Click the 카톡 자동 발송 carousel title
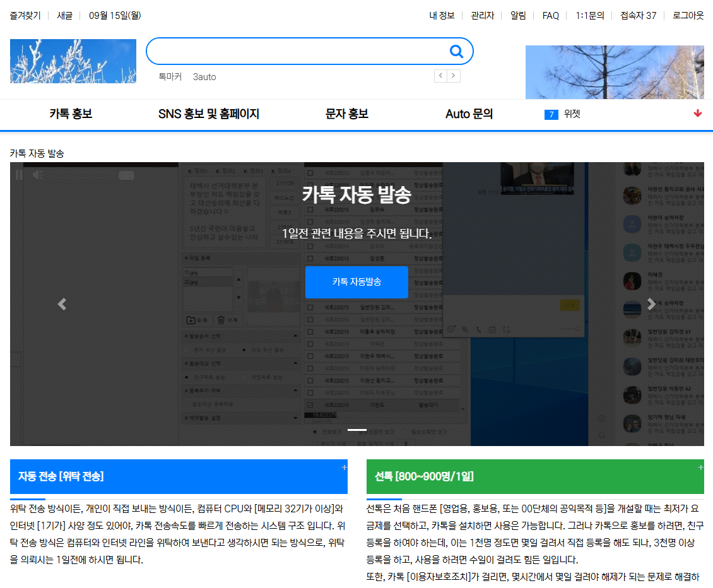The height and width of the screenshot is (588, 713). 356,194
